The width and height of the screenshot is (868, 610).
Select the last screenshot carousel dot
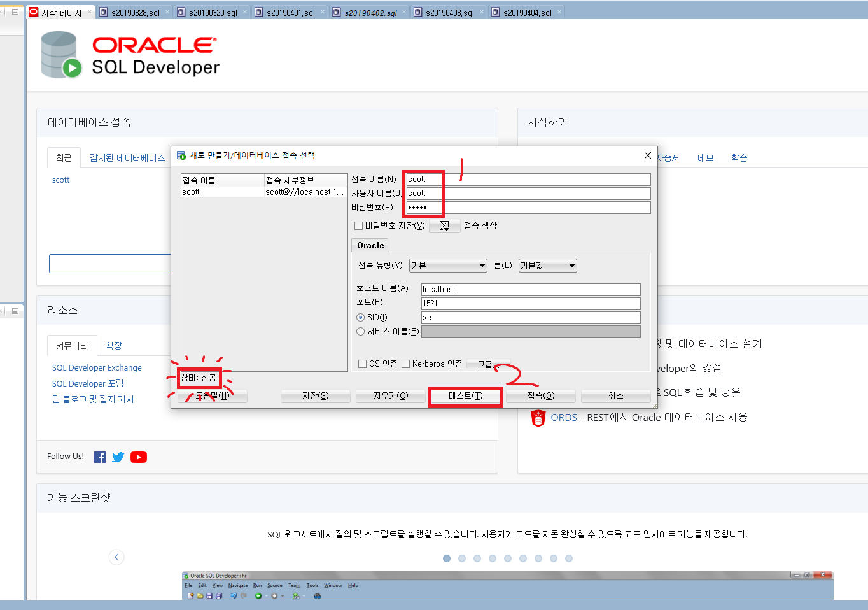click(569, 558)
